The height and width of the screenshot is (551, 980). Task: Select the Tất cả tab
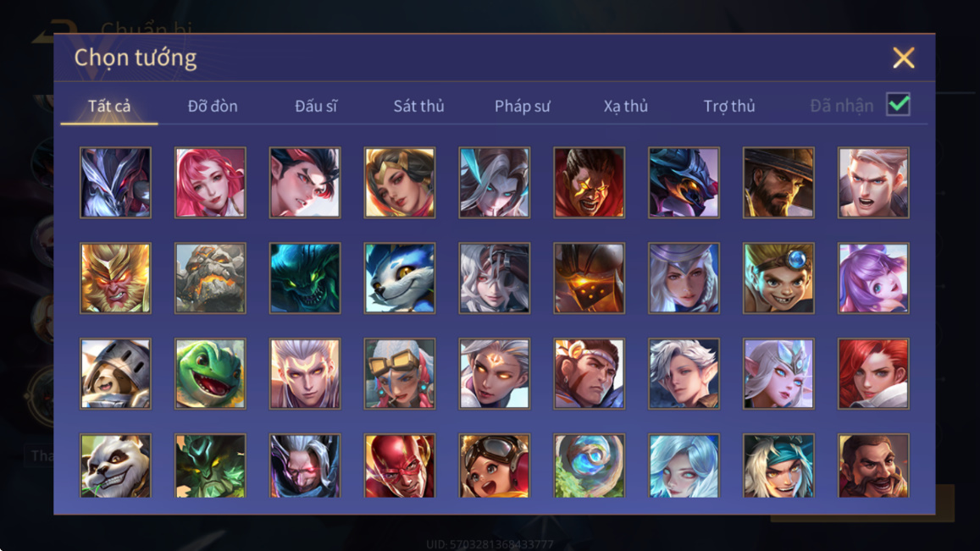click(109, 106)
